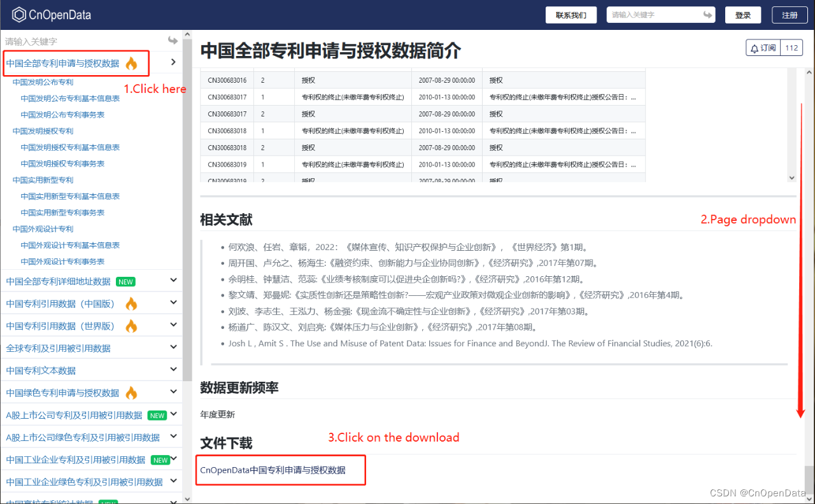Expand 中国专利引用数据（世界版） chevron
The image size is (815, 504).
(173, 325)
